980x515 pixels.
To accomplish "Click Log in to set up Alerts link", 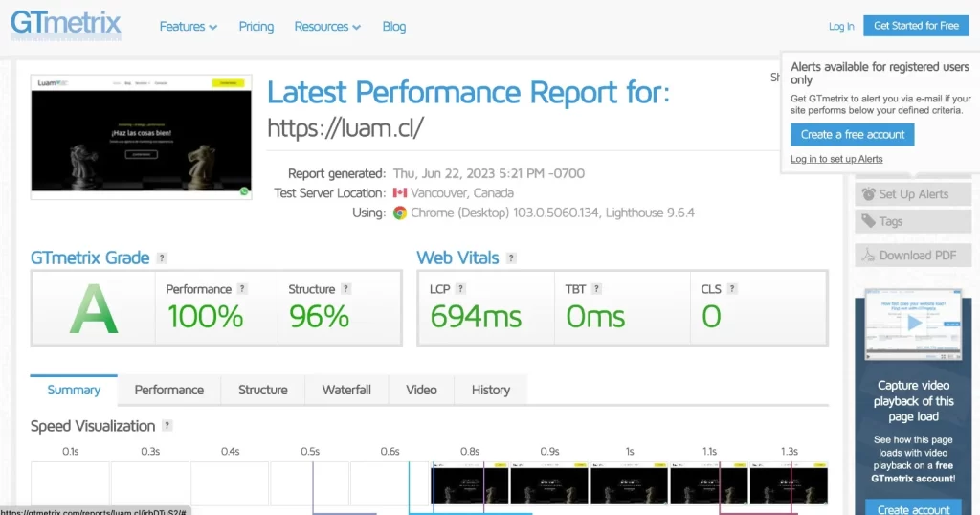I will click(836, 159).
